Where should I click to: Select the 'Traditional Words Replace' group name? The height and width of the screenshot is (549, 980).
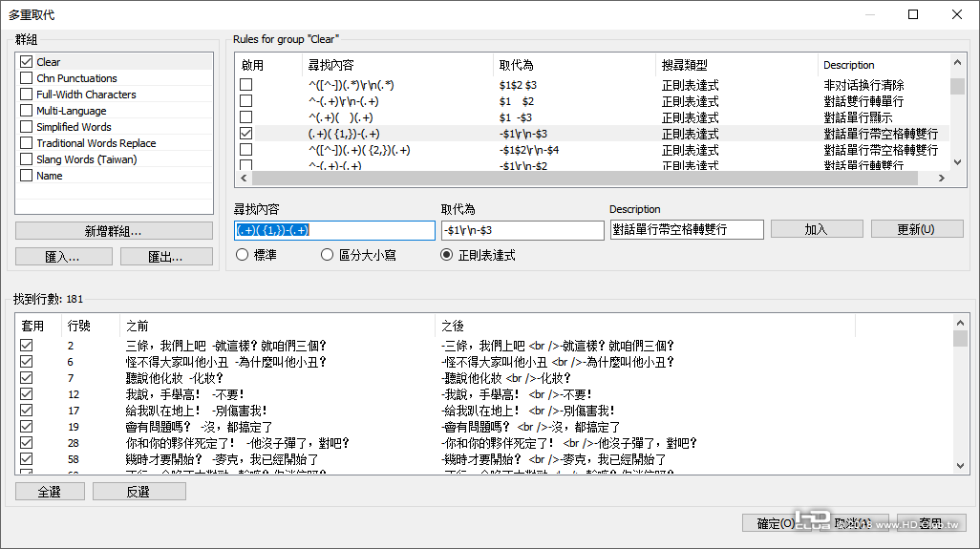[x=96, y=143]
